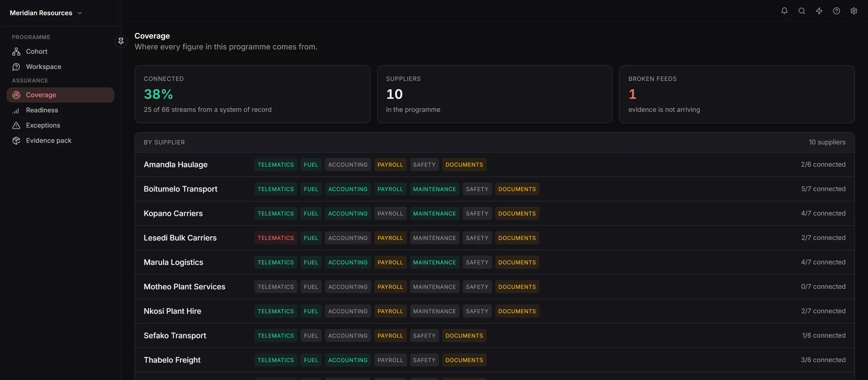Click the Connected 38% summary card

coord(252,94)
